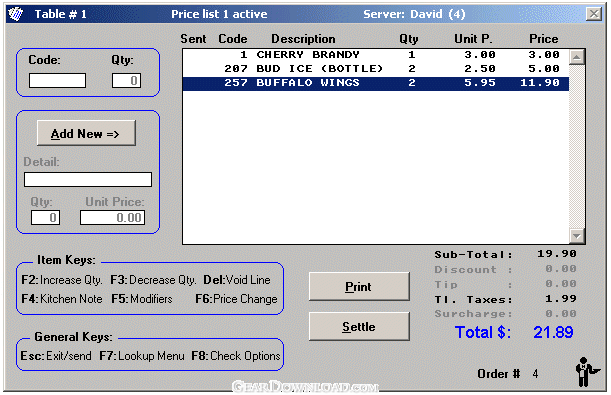
Task: Click the Order # 4 text
Action: pyautogui.click(x=508, y=374)
